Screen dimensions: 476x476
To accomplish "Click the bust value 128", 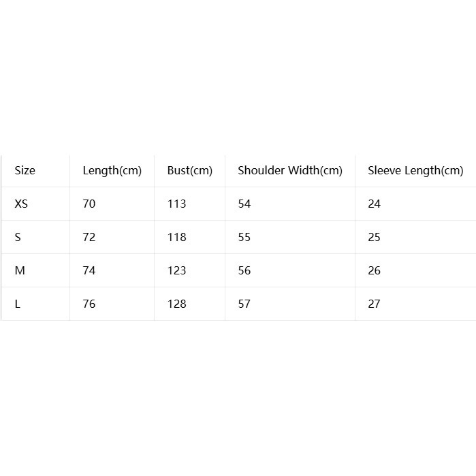I will pyautogui.click(x=176, y=304).
